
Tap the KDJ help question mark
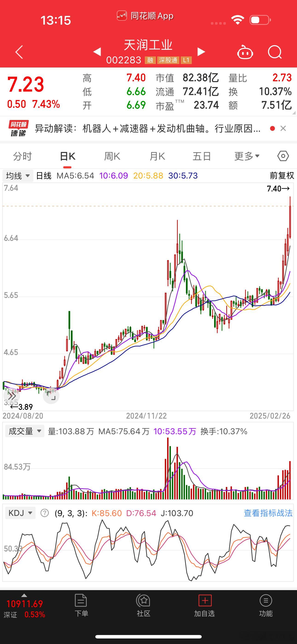44,513
